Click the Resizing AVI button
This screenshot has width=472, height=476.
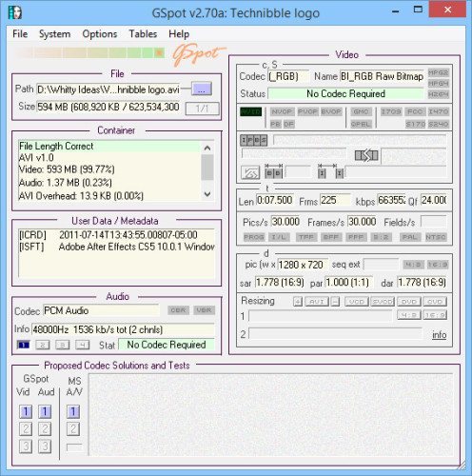317,302
